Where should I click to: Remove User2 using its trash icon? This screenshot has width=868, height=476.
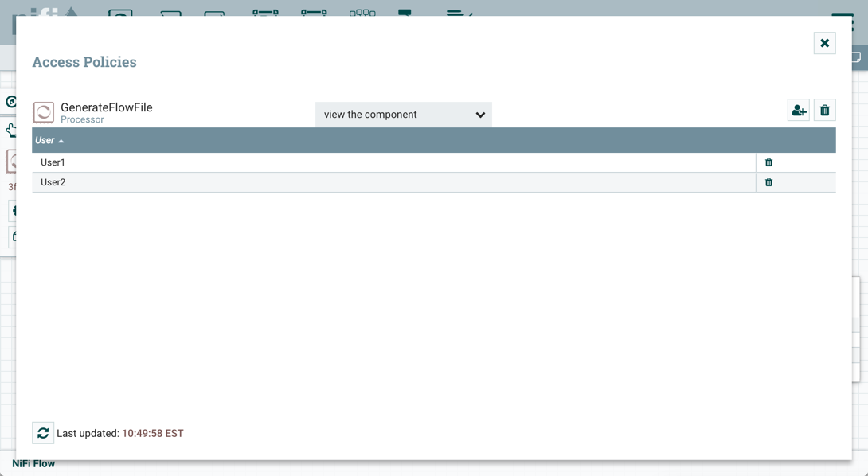point(768,182)
